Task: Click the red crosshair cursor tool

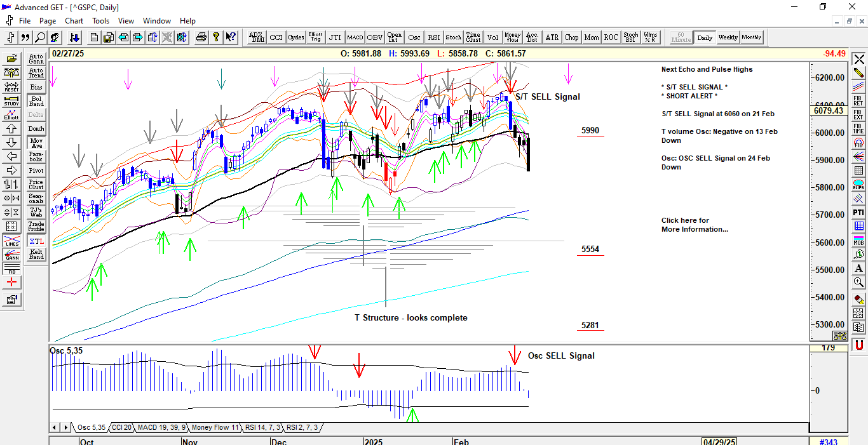Action: (11, 282)
